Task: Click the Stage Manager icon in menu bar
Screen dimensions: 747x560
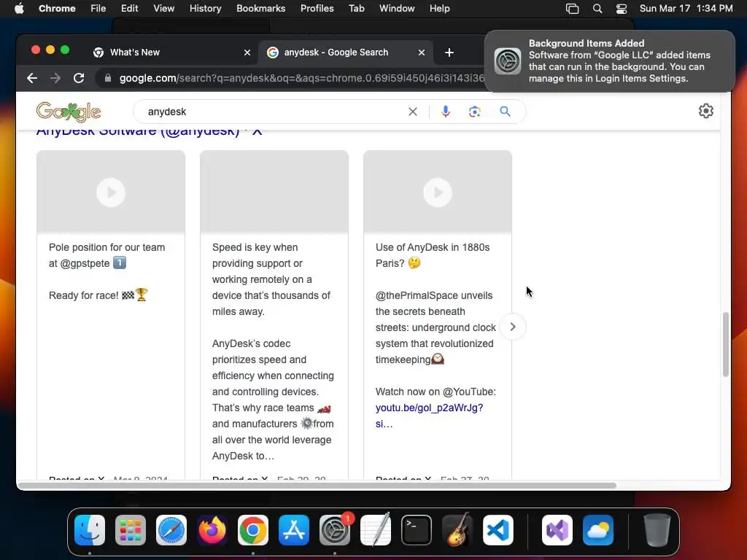Action: coord(572,9)
